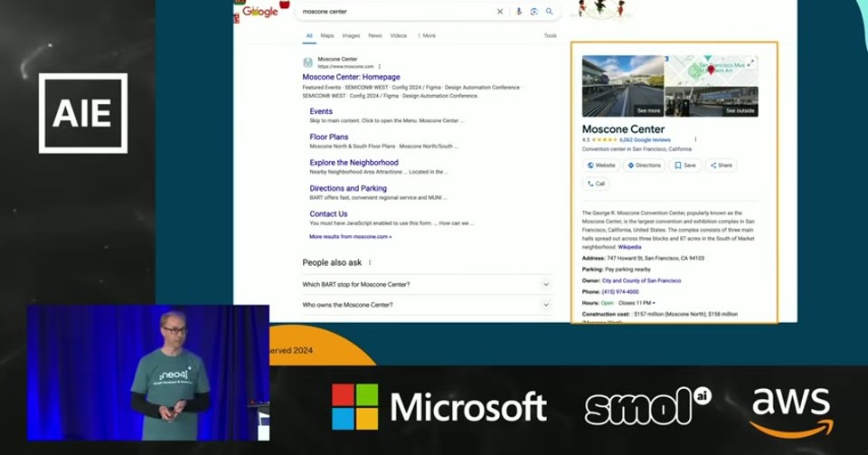Image resolution: width=868 pixels, height=455 pixels.
Task: Click the 'Pay parking nearby' text
Action: [x=627, y=269]
